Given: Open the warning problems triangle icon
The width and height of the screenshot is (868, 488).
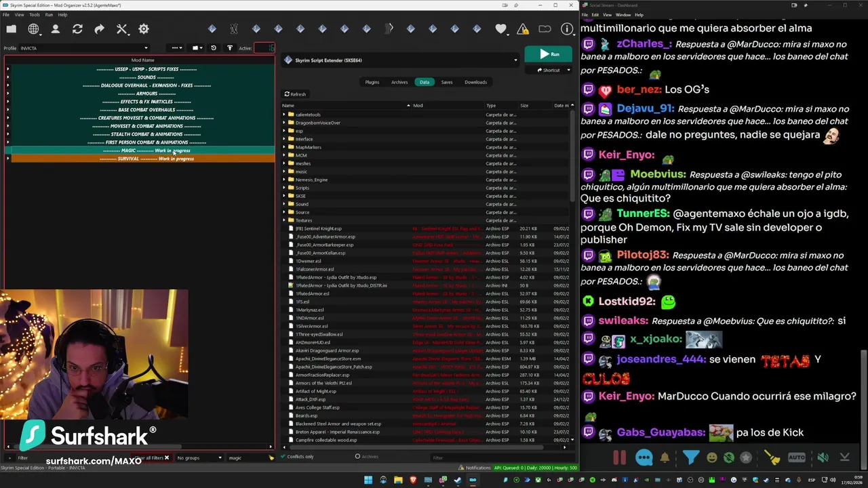Looking at the screenshot, I should pos(523,29).
